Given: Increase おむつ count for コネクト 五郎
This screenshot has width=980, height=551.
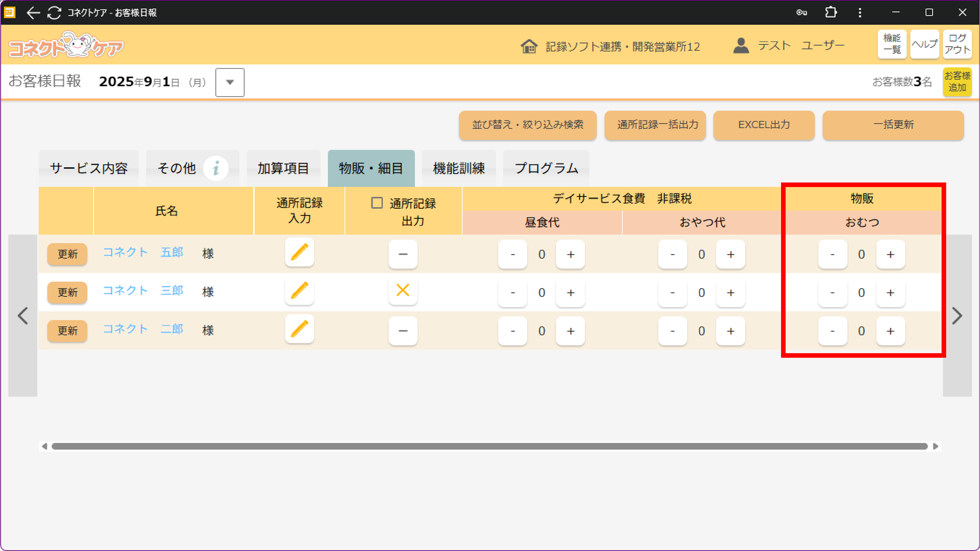Looking at the screenshot, I should (x=890, y=254).
